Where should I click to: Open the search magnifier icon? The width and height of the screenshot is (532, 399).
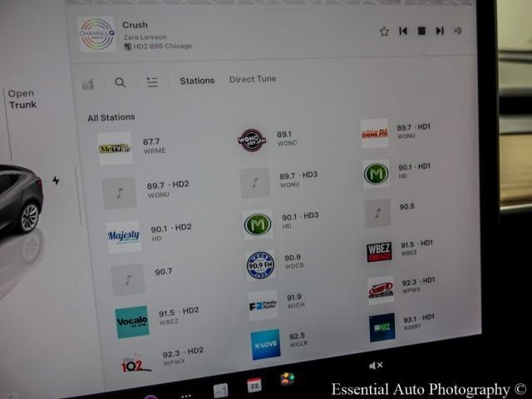[x=120, y=82]
